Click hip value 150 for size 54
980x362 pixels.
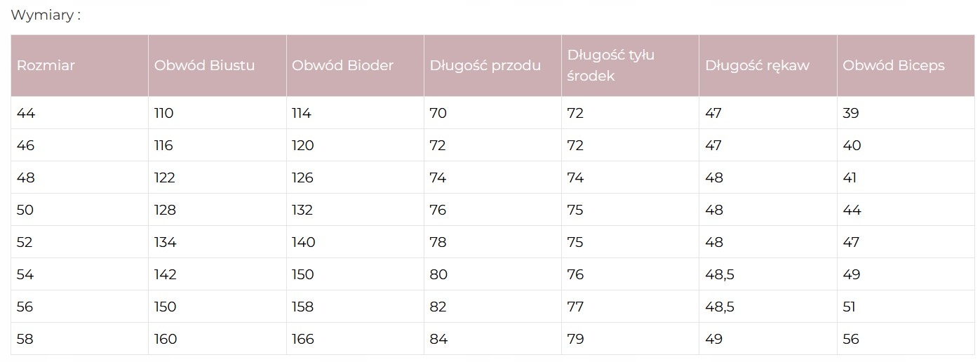pos(302,274)
